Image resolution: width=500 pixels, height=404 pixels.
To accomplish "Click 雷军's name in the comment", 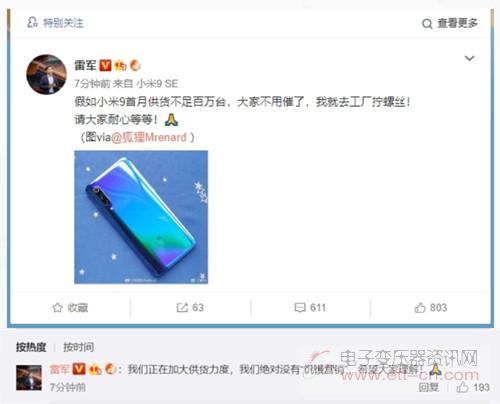I will 59,369.
